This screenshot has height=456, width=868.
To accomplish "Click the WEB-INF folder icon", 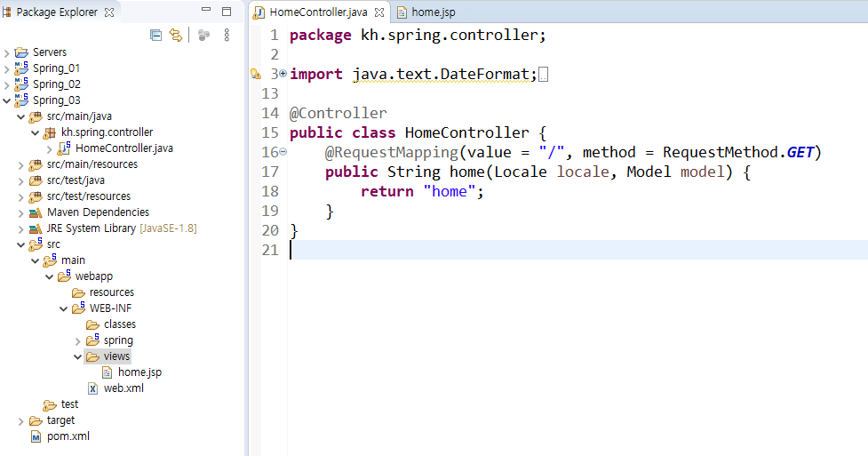I will point(78,308).
